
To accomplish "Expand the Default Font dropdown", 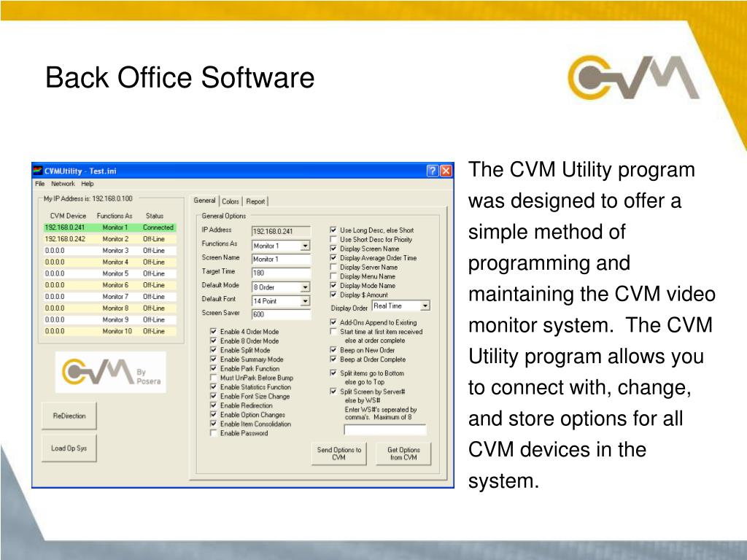I will tap(305, 301).
